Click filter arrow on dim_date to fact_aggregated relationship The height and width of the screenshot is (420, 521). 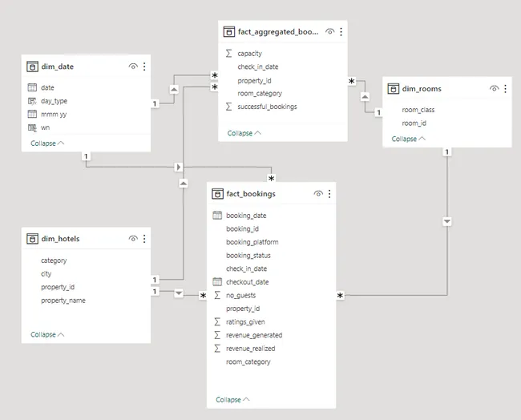tap(174, 89)
